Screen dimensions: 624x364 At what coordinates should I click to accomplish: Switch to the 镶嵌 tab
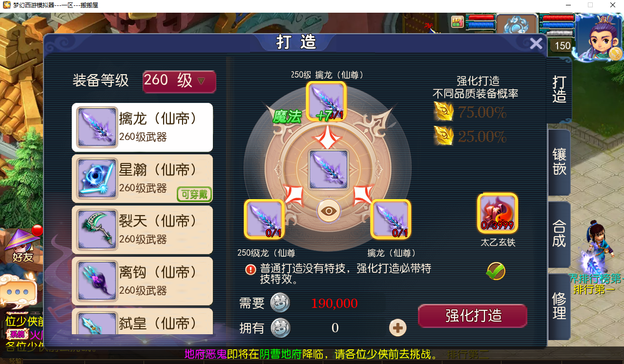560,162
